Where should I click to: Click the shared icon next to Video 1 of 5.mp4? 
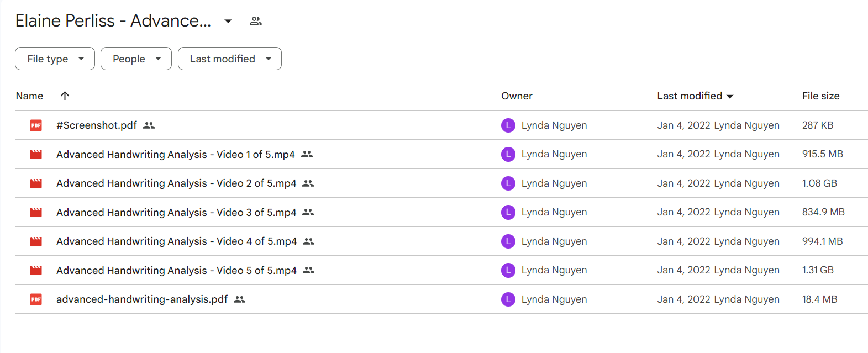[307, 154]
